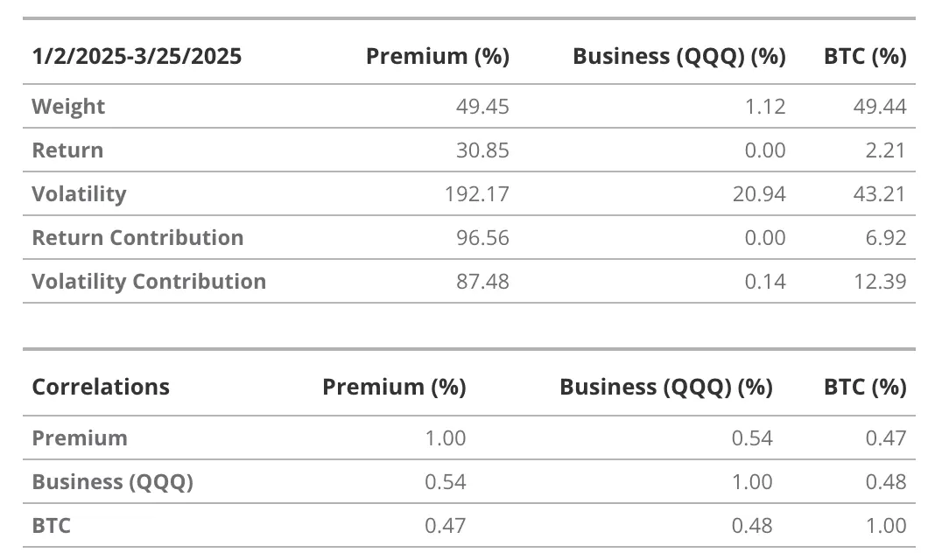
Task: Click BTC (%) header in the top table
Action: pos(864,57)
